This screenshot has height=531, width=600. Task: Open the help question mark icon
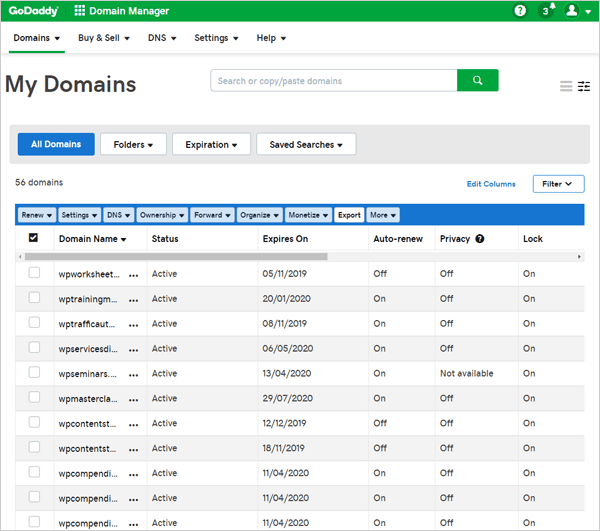pyautogui.click(x=520, y=10)
